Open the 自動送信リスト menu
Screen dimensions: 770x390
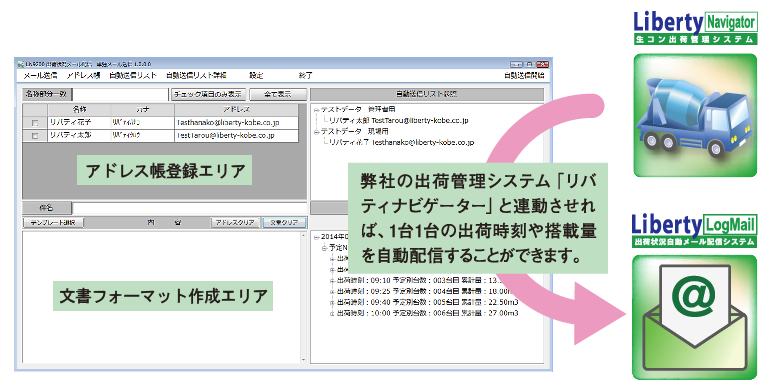click(x=133, y=76)
